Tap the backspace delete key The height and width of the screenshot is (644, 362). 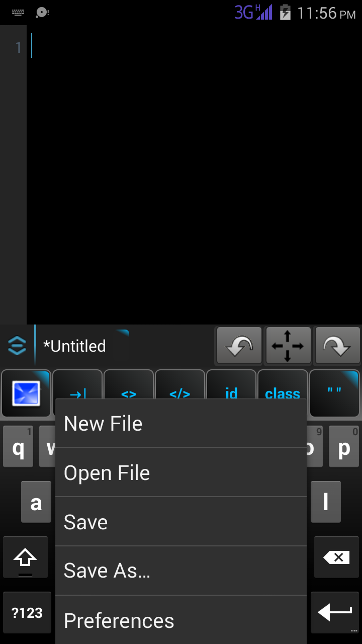(x=336, y=557)
